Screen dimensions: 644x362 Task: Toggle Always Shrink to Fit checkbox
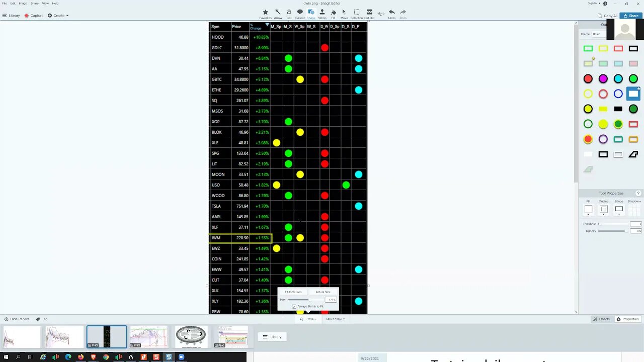[x=294, y=306]
